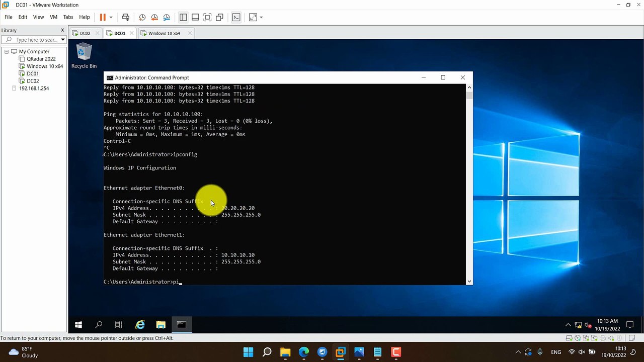Close the DC02 tab
This screenshot has width=644, height=362.
coord(97,33)
